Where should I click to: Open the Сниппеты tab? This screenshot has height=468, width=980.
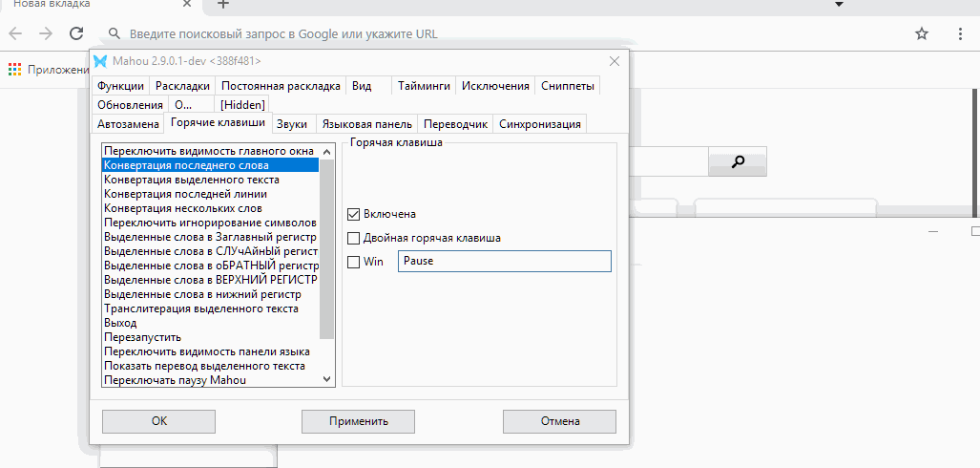point(568,86)
